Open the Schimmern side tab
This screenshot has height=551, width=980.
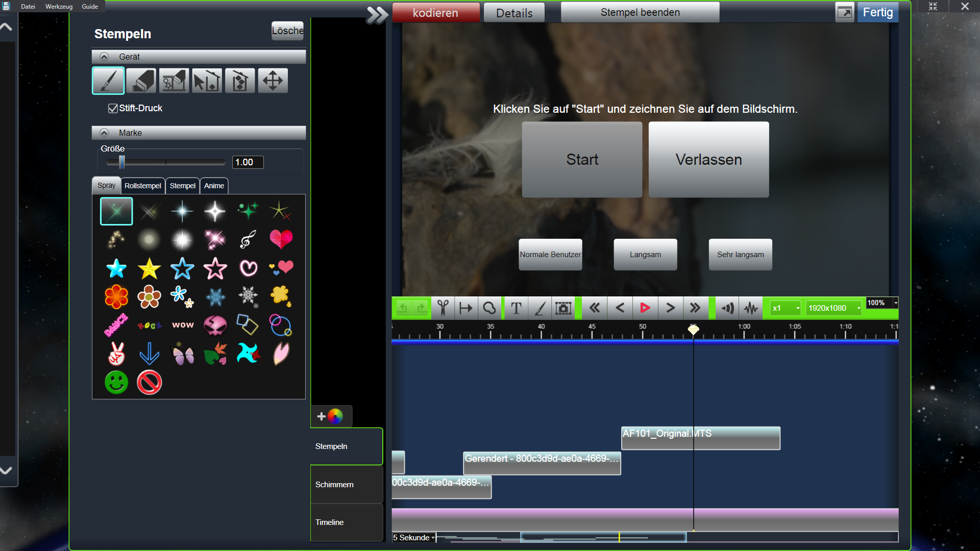(x=347, y=485)
